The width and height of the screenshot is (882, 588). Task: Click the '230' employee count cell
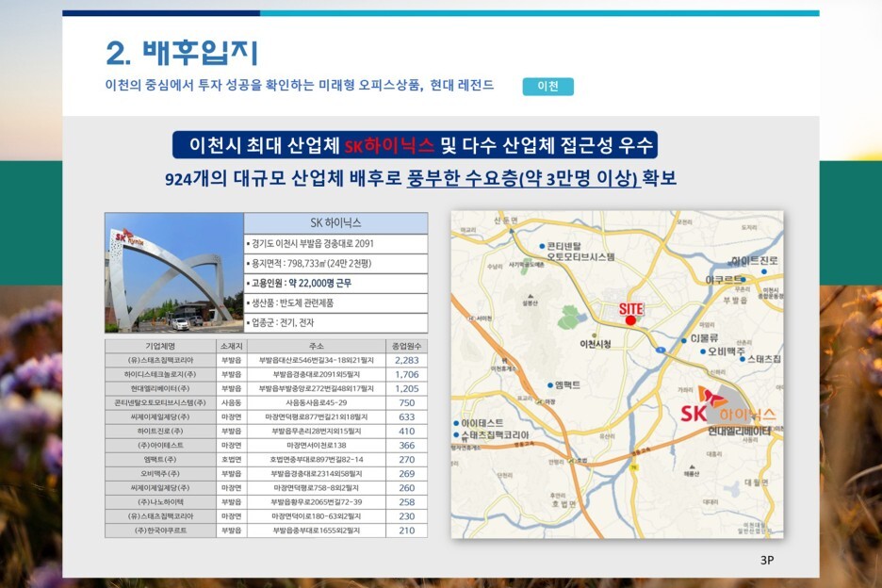tap(407, 516)
